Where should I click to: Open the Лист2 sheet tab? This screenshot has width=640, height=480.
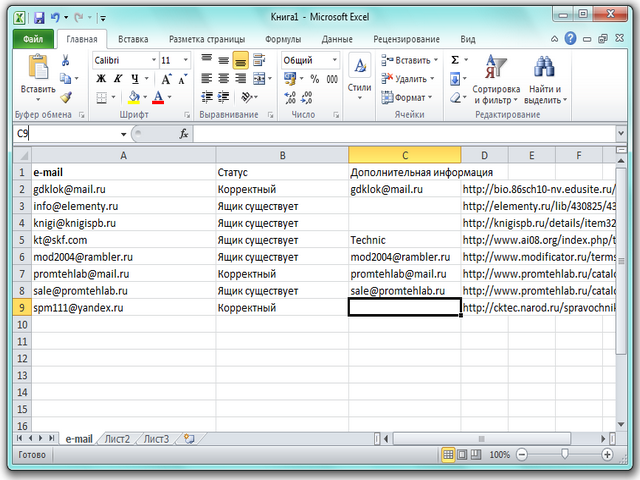coord(117,439)
